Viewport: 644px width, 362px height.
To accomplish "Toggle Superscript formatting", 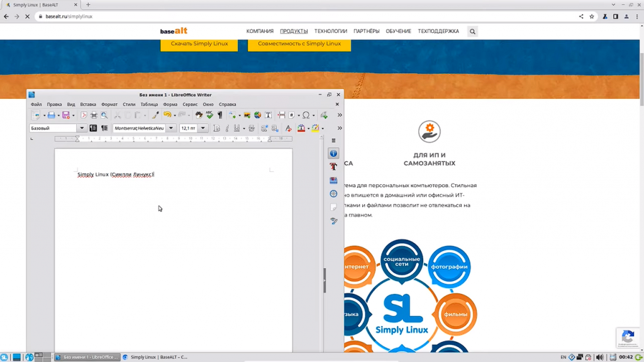I will click(264, 128).
